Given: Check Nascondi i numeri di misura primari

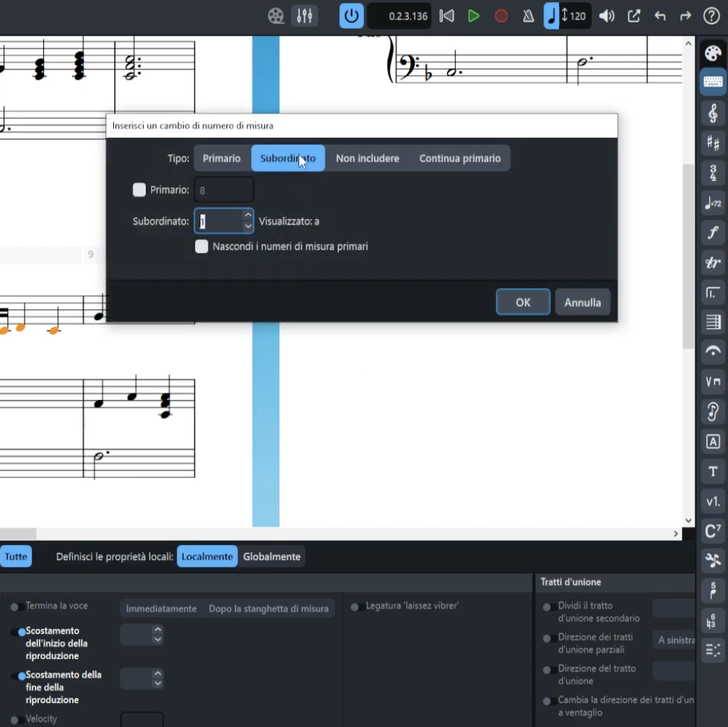Looking at the screenshot, I should point(202,247).
